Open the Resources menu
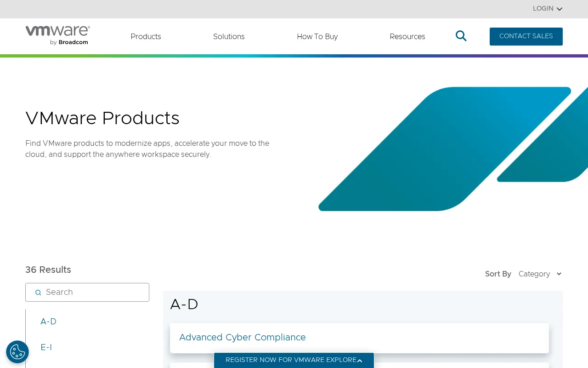 pyautogui.click(x=407, y=37)
